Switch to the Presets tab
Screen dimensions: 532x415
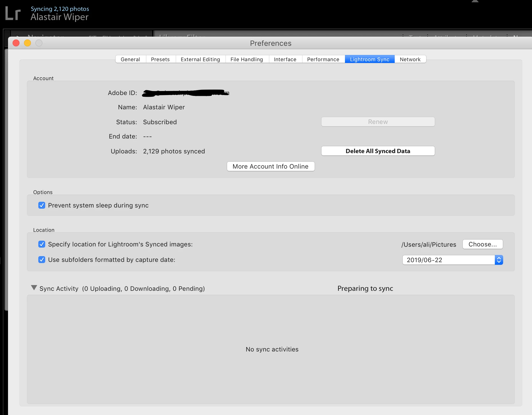(x=160, y=59)
